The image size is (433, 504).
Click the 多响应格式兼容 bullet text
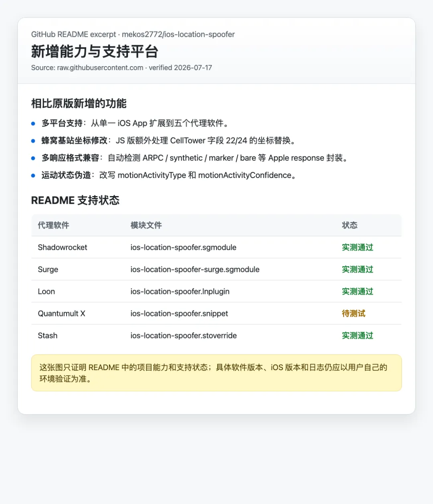196,158
